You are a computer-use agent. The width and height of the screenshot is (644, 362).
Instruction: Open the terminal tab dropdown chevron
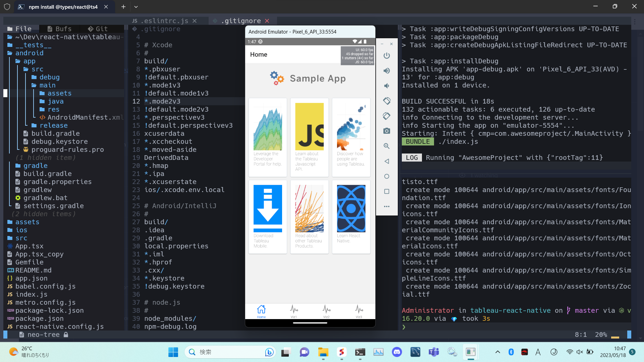coord(136,7)
